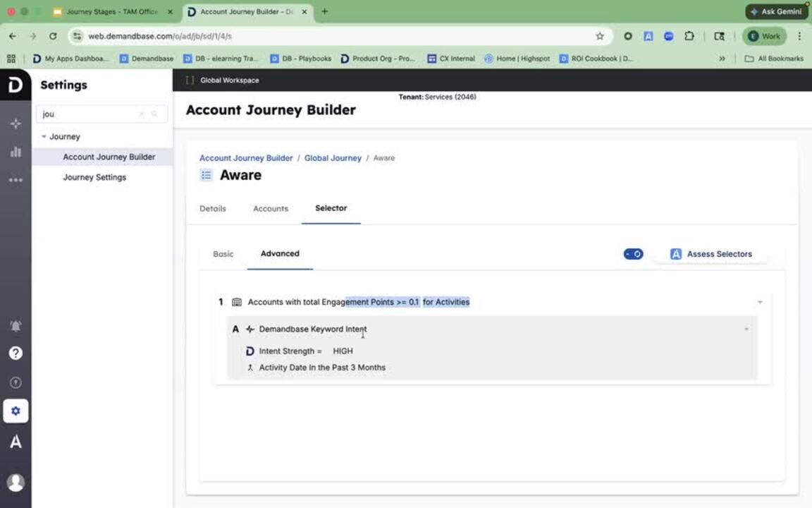Go to Global Journey breadcrumb link

click(x=333, y=158)
